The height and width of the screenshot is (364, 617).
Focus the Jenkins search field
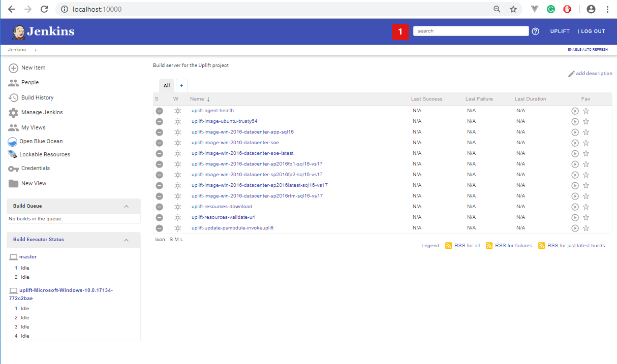click(471, 31)
